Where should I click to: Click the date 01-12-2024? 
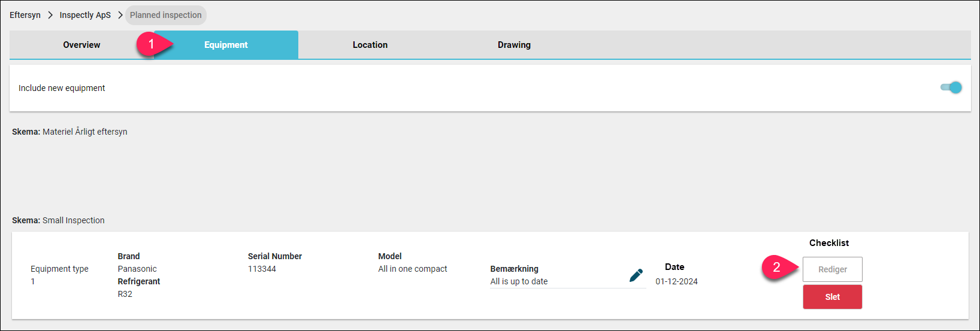[x=676, y=281]
